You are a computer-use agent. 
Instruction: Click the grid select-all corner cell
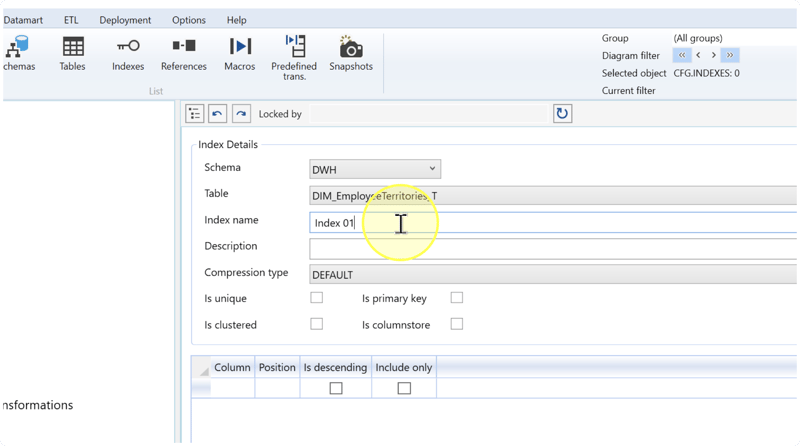[201, 367]
